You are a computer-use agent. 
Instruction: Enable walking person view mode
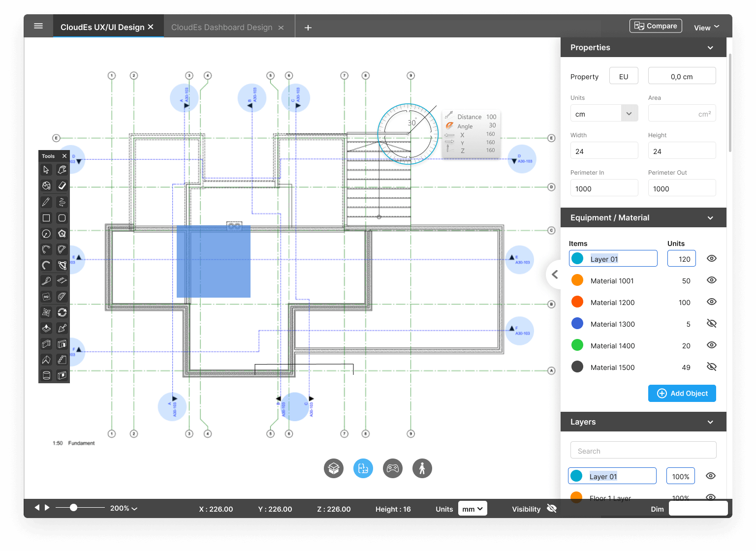[422, 468]
